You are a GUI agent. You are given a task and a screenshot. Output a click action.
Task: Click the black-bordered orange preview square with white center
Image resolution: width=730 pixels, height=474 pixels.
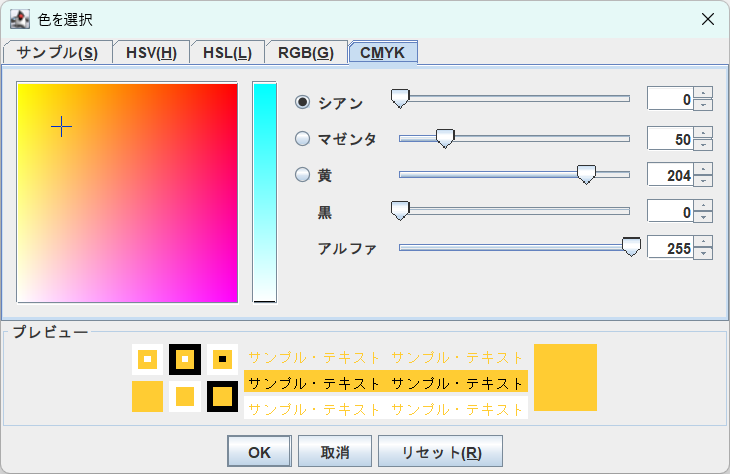tap(185, 359)
